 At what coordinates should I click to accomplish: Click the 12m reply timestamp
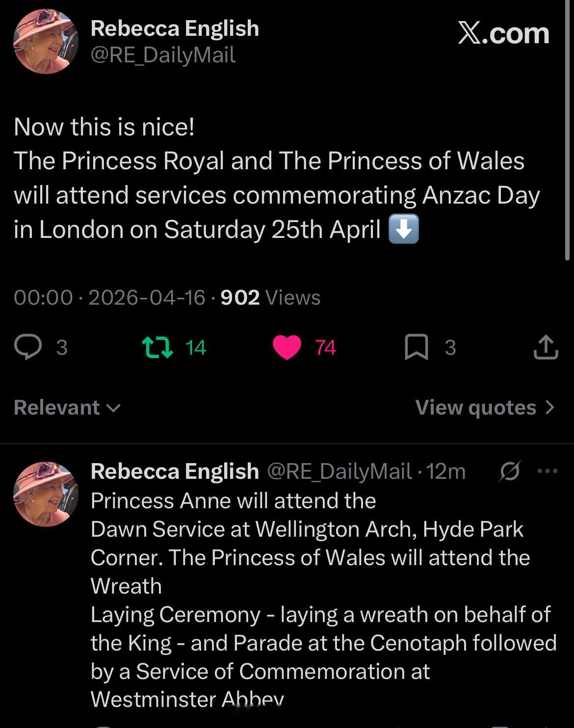(446, 471)
